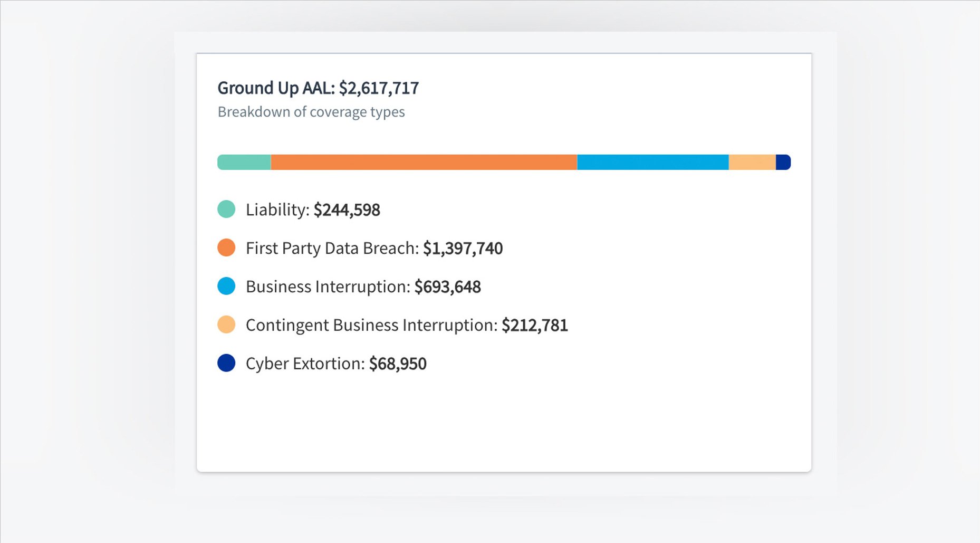The height and width of the screenshot is (543, 980).
Task: Click the Business Interruption legend label text
Action: pos(328,287)
